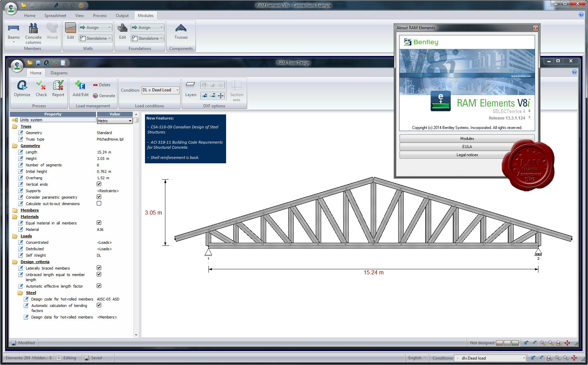Click third DXF alignment icon with red center

click(x=221, y=96)
